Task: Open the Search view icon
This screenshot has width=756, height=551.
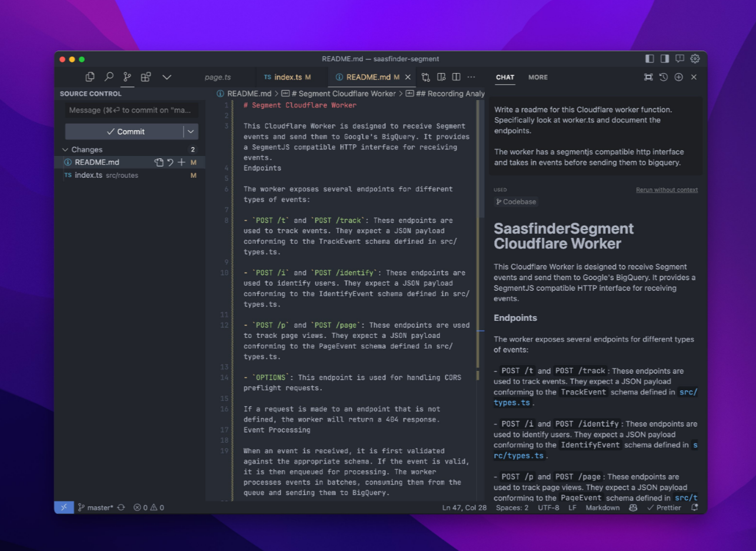Action: [109, 77]
